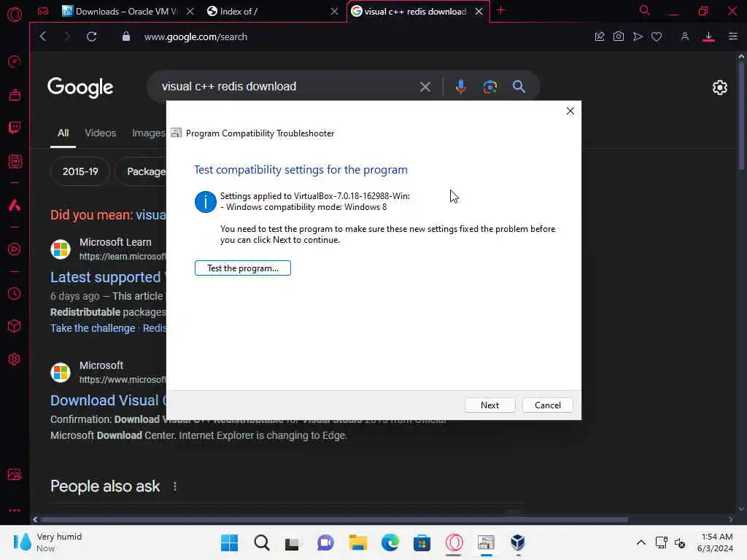Viewport: 747px width, 560px height.
Task: Open GX Control speedometer icon in sidebar
Action: coord(15,61)
